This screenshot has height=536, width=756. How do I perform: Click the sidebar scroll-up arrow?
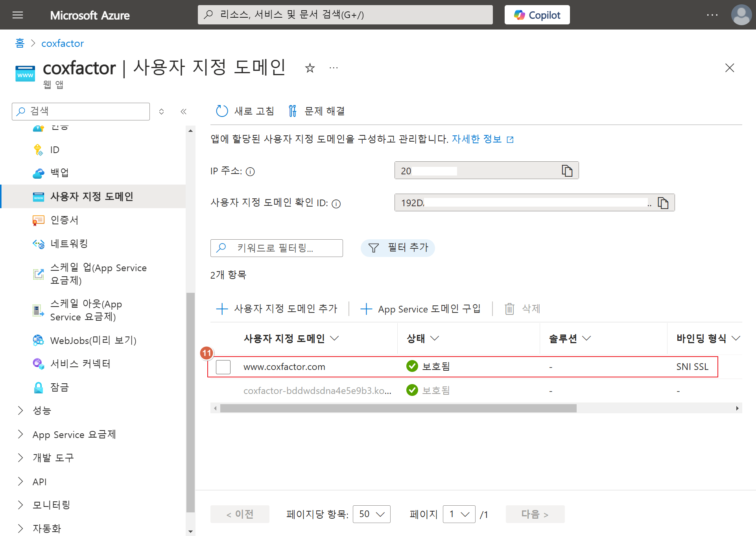tap(190, 131)
